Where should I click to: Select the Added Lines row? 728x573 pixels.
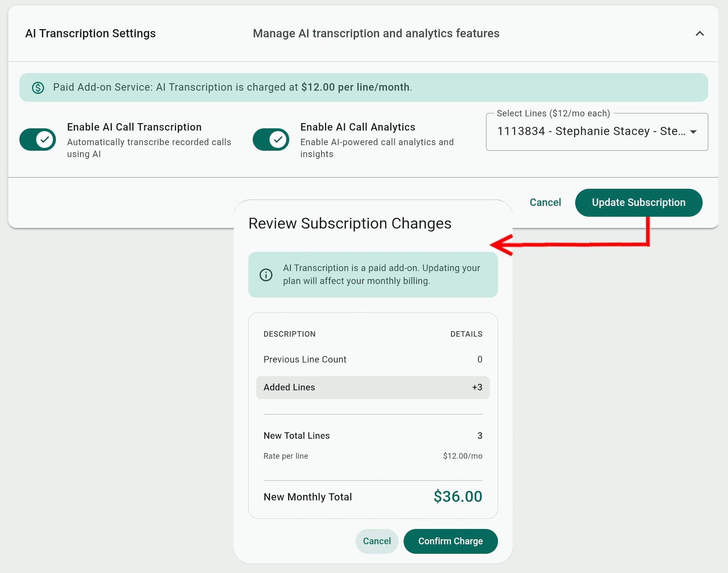(x=373, y=388)
